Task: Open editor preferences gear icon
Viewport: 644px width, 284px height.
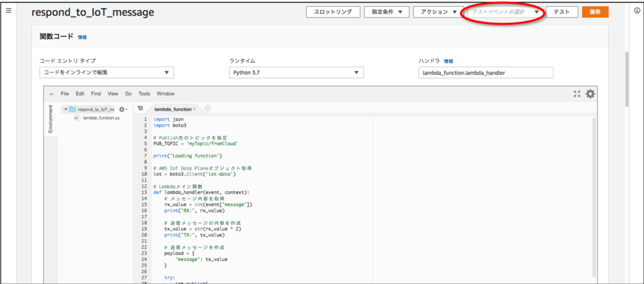Action: pyautogui.click(x=590, y=94)
